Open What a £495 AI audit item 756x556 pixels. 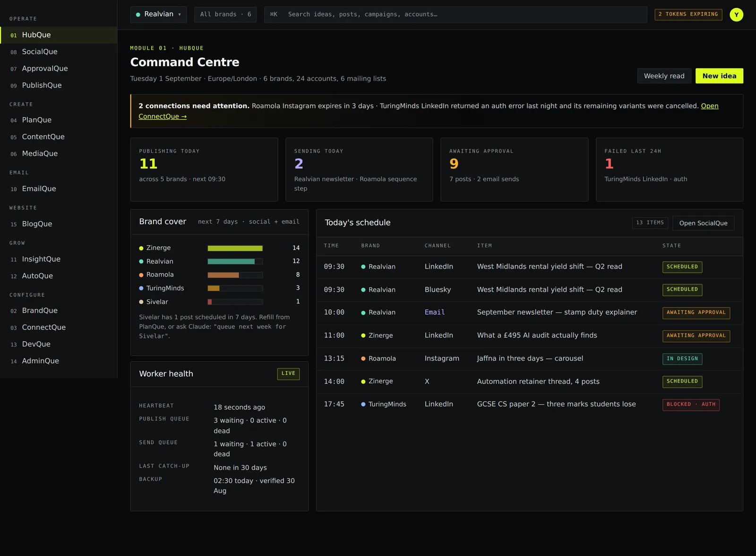529,336
